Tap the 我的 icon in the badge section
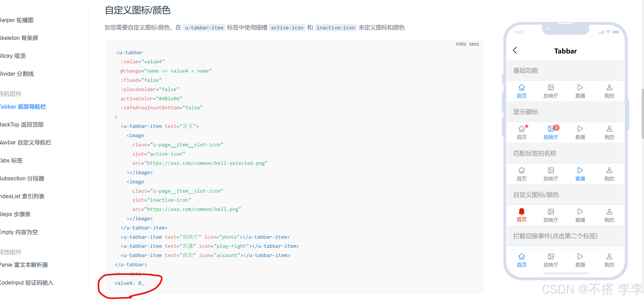The width and height of the screenshot is (644, 300). [609, 129]
